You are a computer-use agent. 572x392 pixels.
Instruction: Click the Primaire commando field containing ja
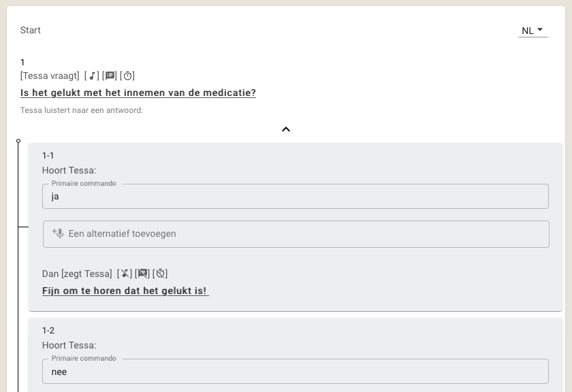(296, 197)
